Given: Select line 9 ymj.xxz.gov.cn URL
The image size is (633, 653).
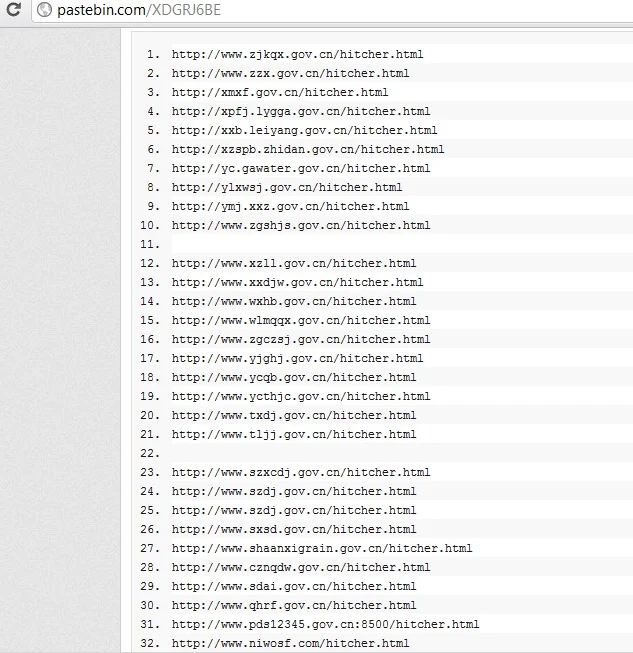Looking at the screenshot, I should pyautogui.click(x=290, y=207).
